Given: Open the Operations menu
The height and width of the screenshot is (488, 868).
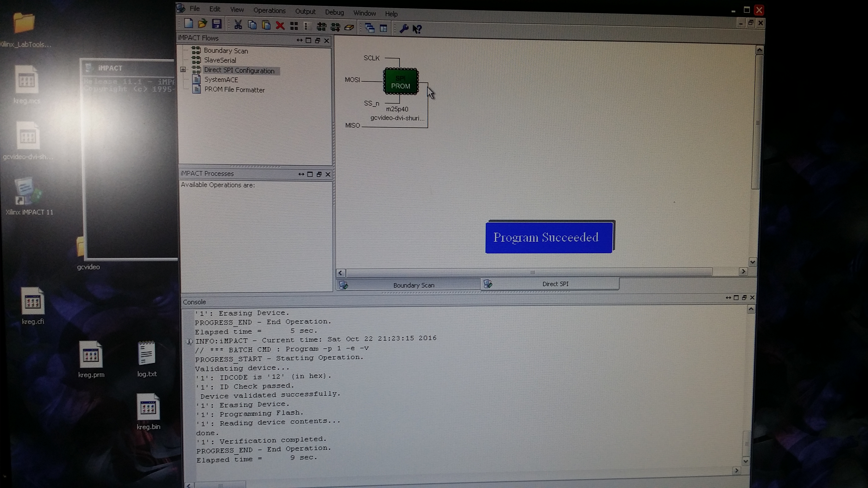Looking at the screenshot, I should [x=270, y=11].
